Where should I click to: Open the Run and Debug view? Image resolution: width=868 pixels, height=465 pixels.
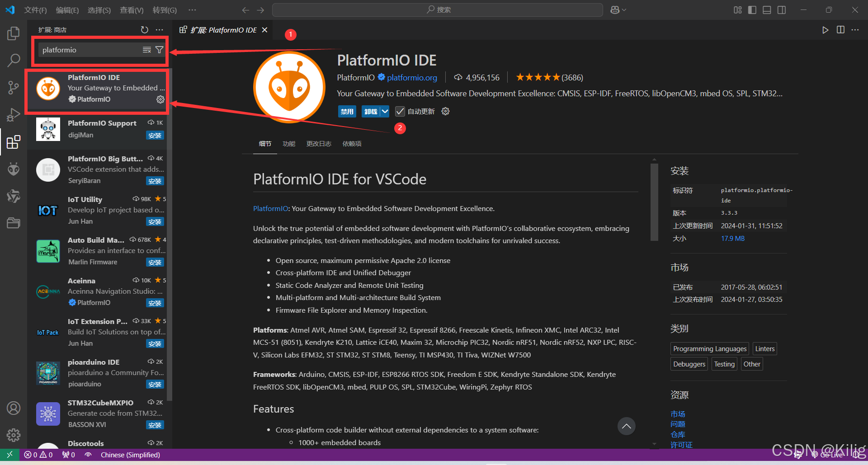[14, 115]
